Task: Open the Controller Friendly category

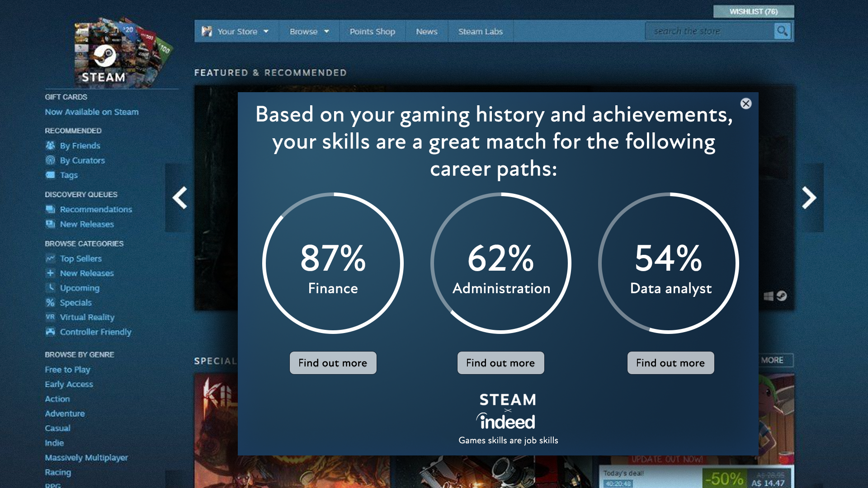Action: point(95,332)
